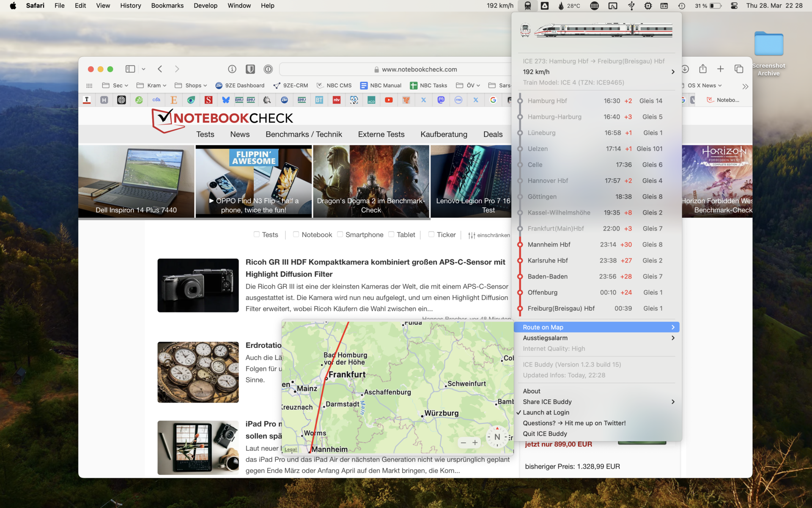812x508 pixels.
Task: Tick the Ticker filter checkbox
Action: 431,234
